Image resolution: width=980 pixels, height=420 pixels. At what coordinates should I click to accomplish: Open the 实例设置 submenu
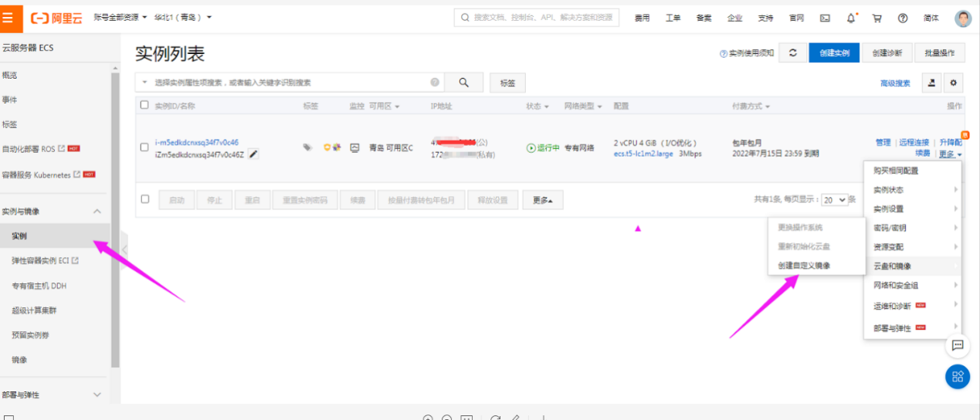pyautogui.click(x=912, y=208)
